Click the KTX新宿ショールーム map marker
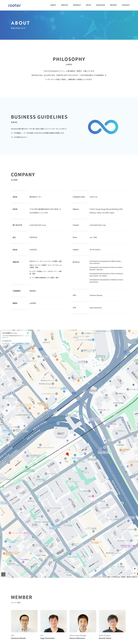 (83, 333)
